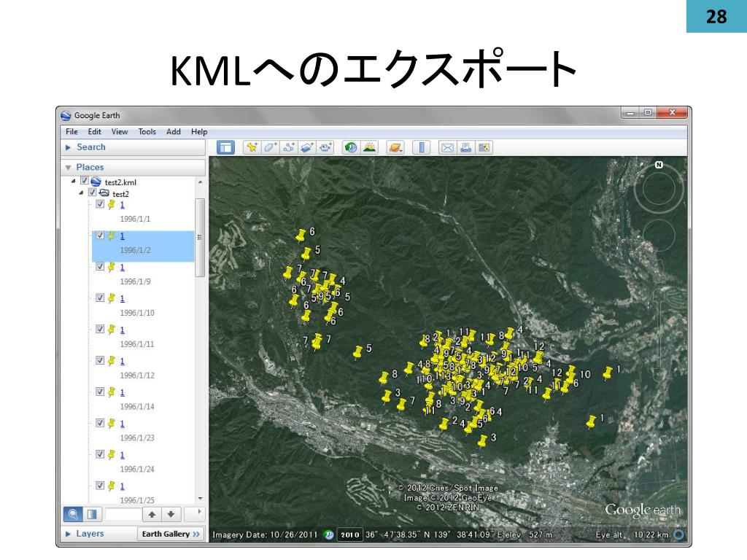Uncheck placemark dated 1996/1/9
This screenshot has width=747, height=560.
(100, 266)
